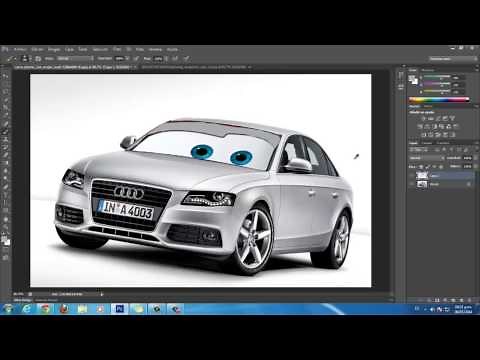Open the Windows Start menu
The image size is (480, 360).
click(8, 309)
